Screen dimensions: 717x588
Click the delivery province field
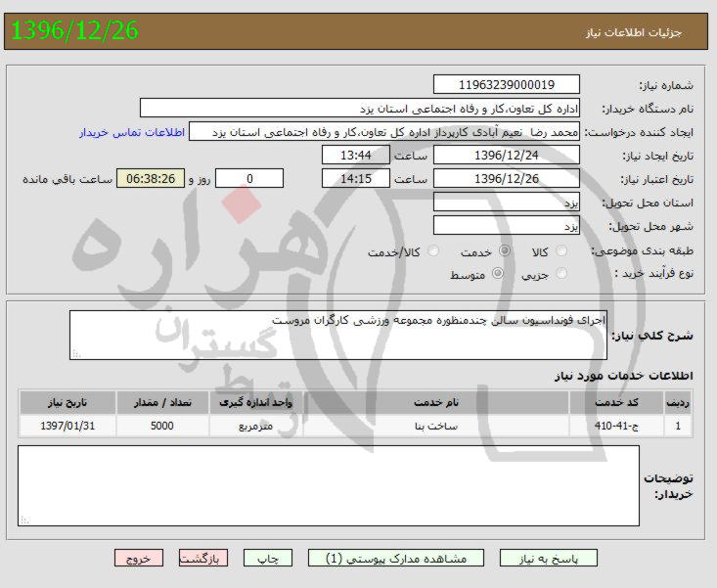[506, 202]
